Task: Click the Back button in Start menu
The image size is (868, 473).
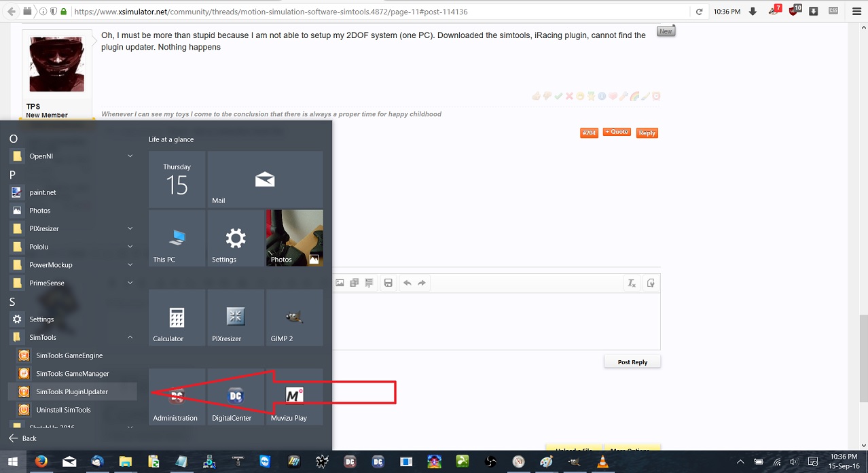Action: pyautogui.click(x=23, y=438)
